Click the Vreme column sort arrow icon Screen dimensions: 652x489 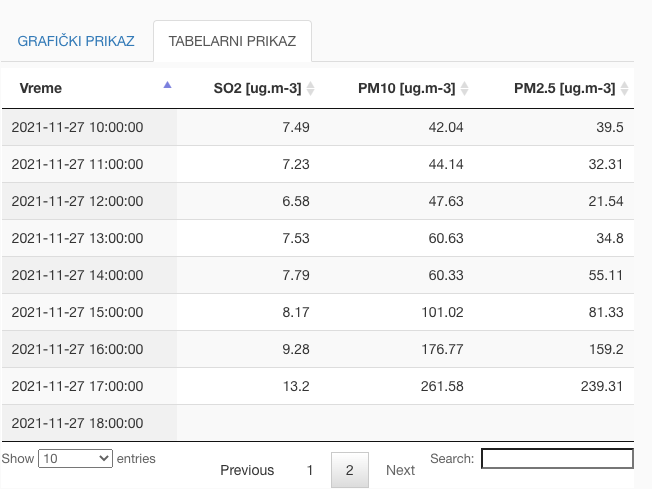[x=167, y=86]
